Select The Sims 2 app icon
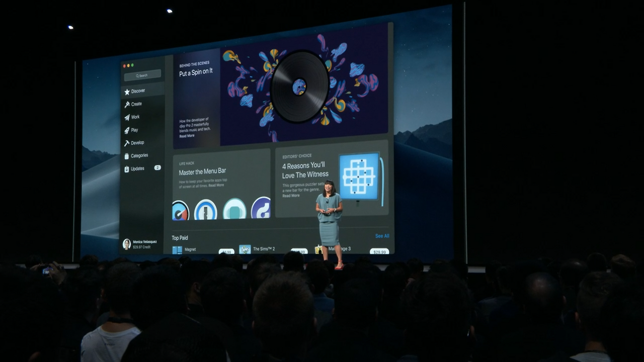Image resolution: width=644 pixels, height=362 pixels. [x=245, y=249]
